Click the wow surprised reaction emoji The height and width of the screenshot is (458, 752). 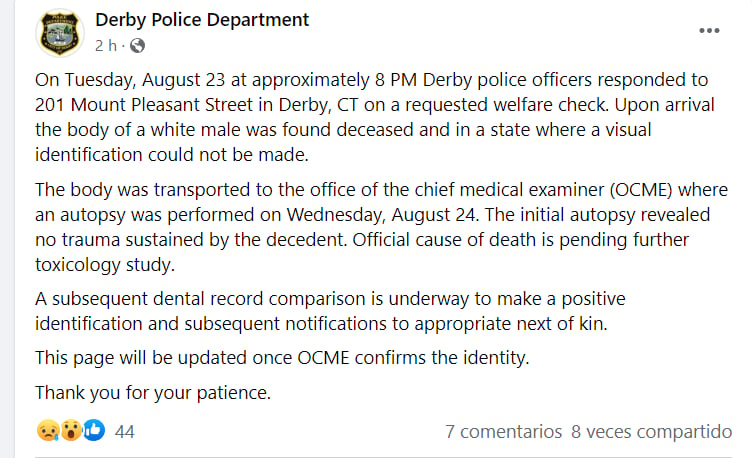pyautogui.click(x=71, y=431)
